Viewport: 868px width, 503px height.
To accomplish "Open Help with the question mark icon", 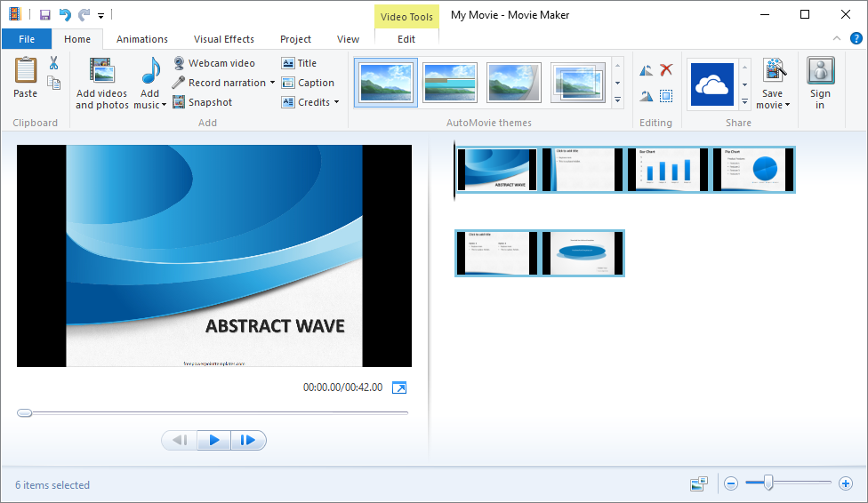I will tap(856, 38).
